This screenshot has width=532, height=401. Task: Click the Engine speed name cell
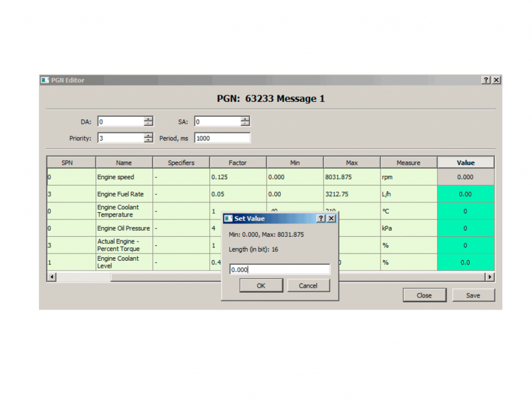124,177
